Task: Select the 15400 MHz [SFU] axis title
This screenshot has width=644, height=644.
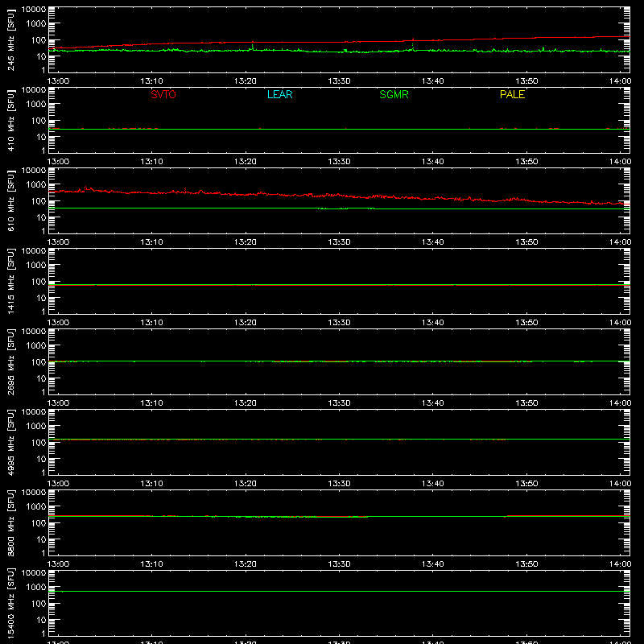Action: [x=10, y=603]
